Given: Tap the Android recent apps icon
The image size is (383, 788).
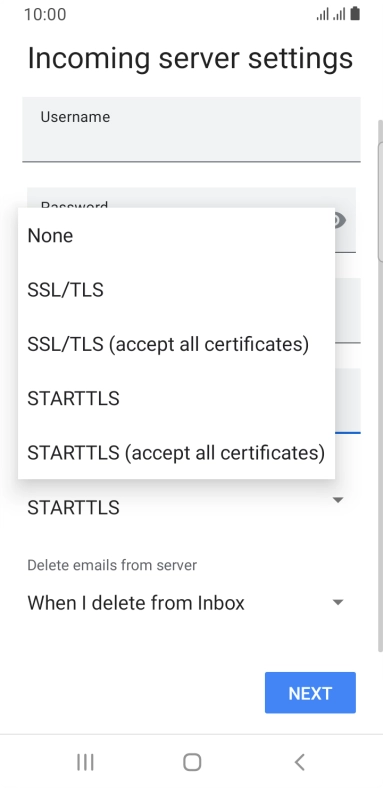Looking at the screenshot, I should (x=85, y=762).
